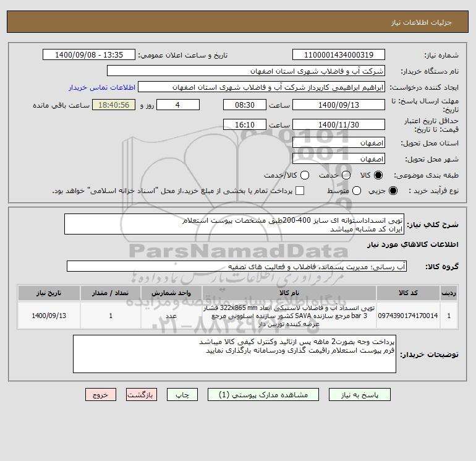Click the announcement date field 1400/09/08 - 13:35

tap(89, 54)
